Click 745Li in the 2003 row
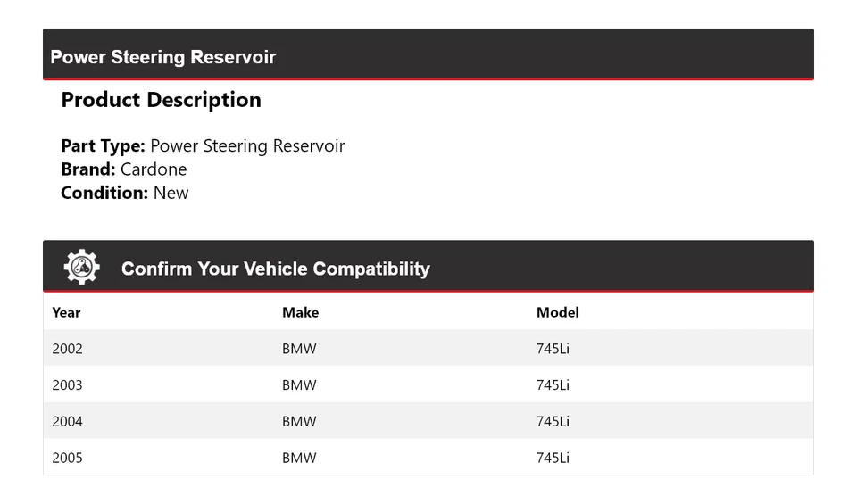The width and height of the screenshot is (857, 504). point(553,385)
